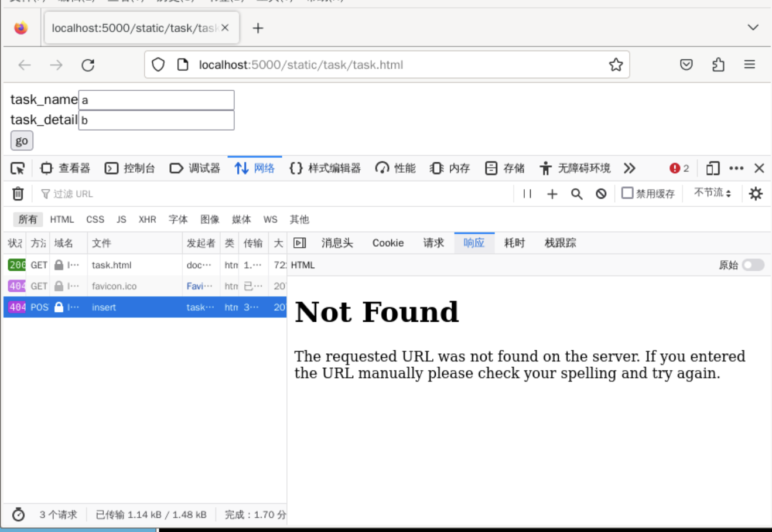Switch to the 消息头 headers tab
772x532 pixels.
pyautogui.click(x=337, y=243)
